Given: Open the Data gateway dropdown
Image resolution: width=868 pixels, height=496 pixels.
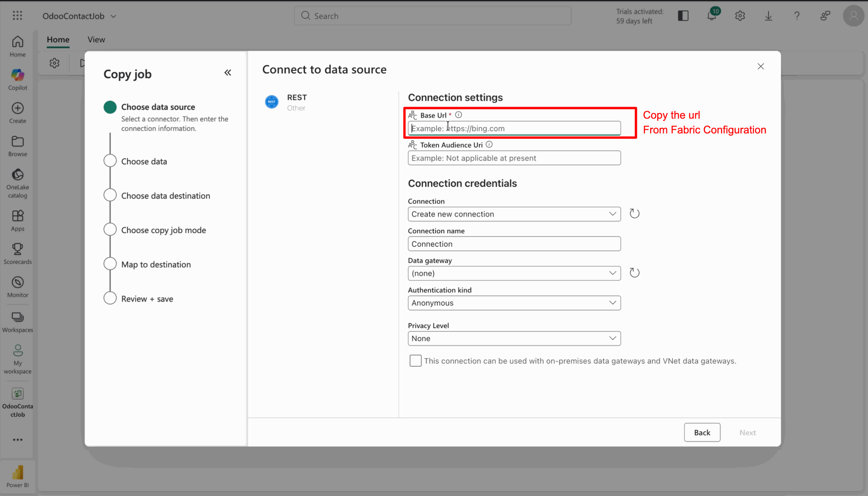Looking at the screenshot, I should tap(514, 273).
